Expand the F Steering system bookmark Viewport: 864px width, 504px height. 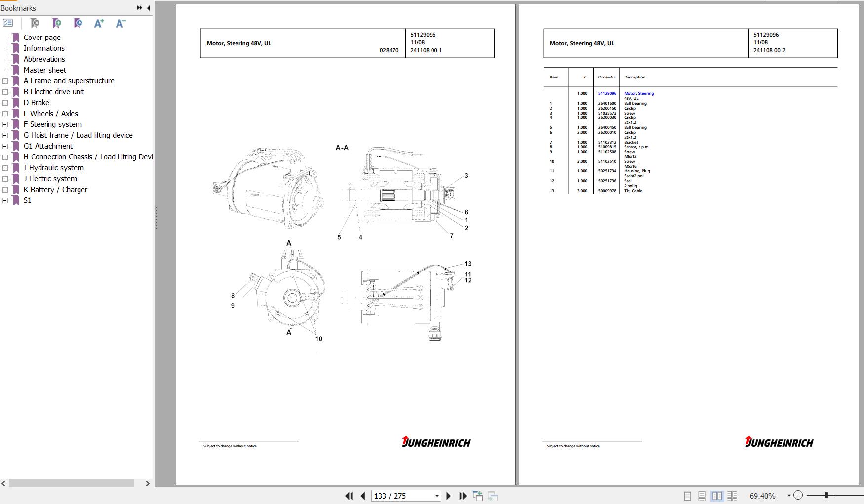tap(5, 124)
